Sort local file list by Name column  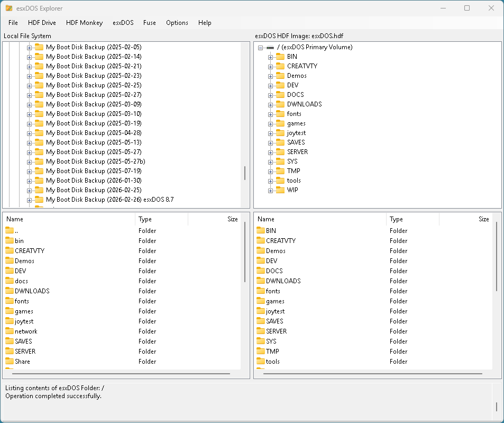(x=69, y=219)
